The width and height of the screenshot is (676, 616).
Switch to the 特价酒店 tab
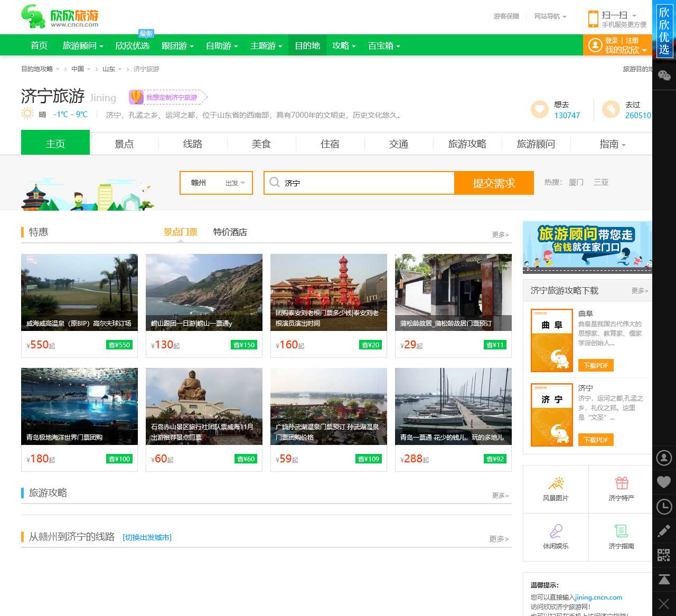(x=230, y=232)
